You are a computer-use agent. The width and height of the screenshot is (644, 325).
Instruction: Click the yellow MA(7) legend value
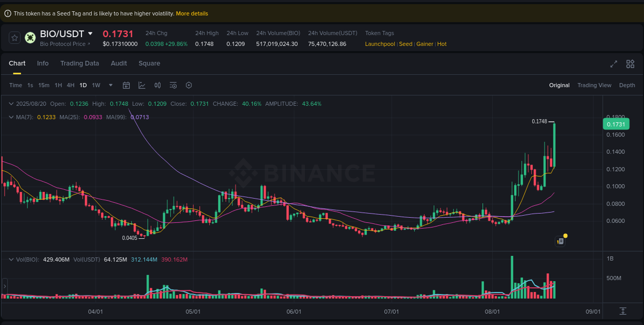pyautogui.click(x=47, y=117)
